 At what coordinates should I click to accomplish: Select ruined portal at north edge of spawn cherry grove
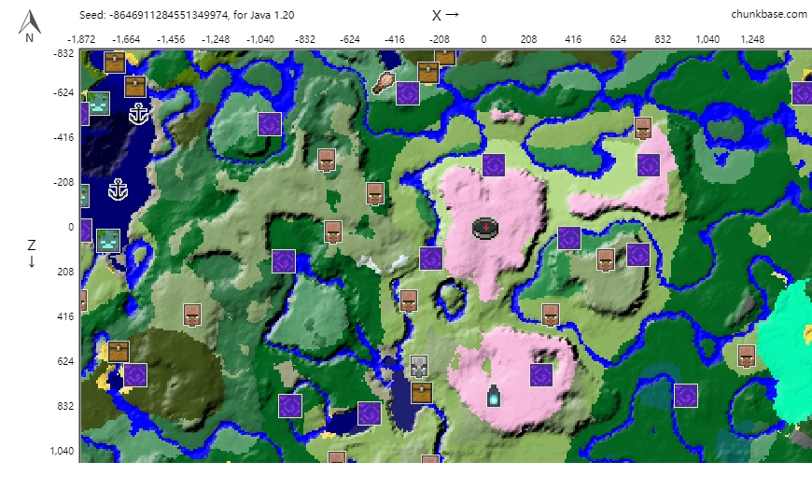tap(494, 165)
